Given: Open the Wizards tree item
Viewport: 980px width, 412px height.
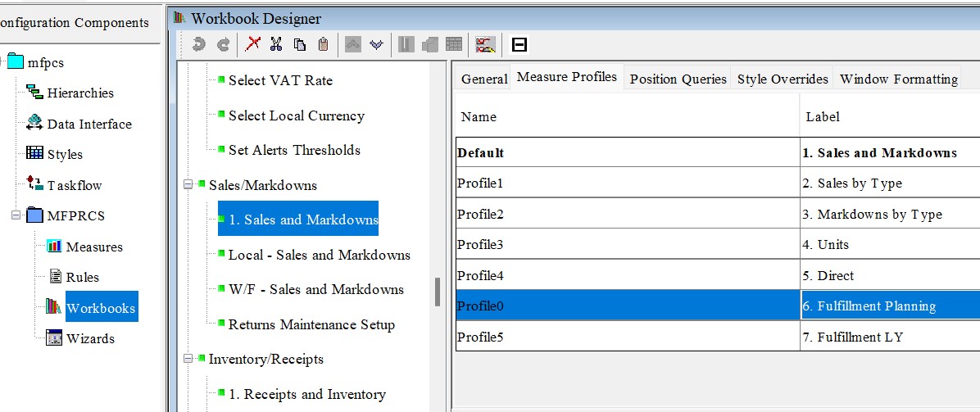Looking at the screenshot, I should [x=91, y=339].
